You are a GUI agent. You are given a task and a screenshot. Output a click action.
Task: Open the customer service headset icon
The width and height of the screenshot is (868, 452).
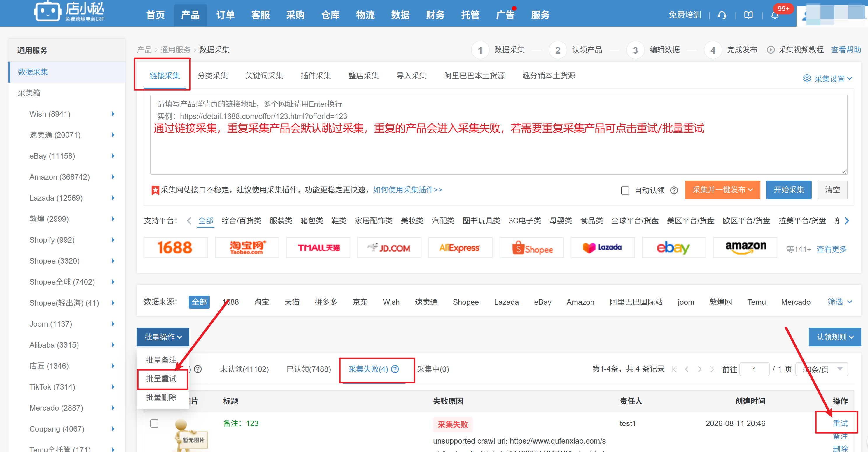click(x=722, y=15)
